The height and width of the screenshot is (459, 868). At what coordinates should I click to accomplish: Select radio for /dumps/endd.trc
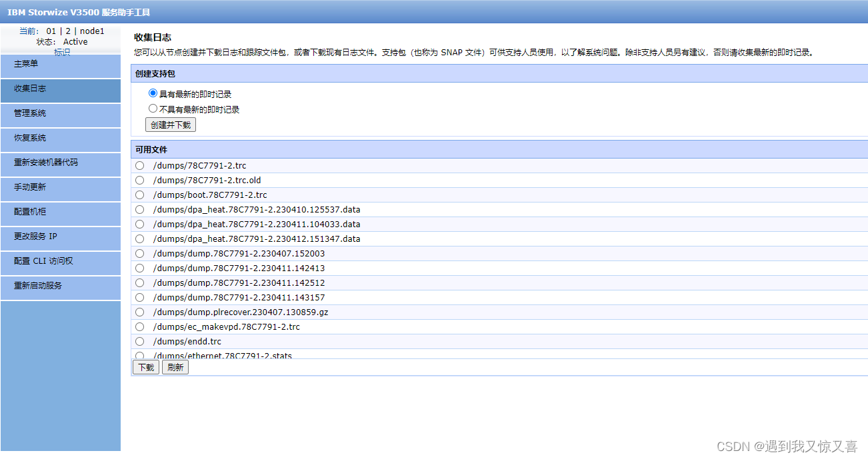click(139, 341)
